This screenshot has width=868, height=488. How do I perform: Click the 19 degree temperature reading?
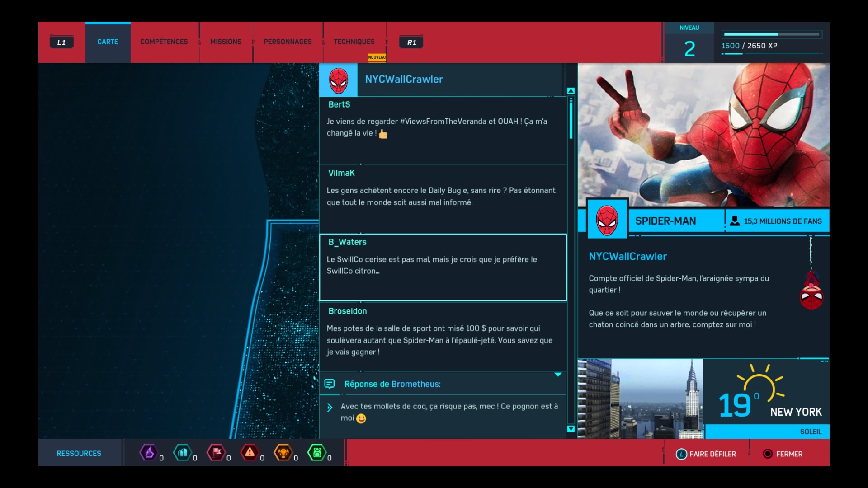point(739,404)
